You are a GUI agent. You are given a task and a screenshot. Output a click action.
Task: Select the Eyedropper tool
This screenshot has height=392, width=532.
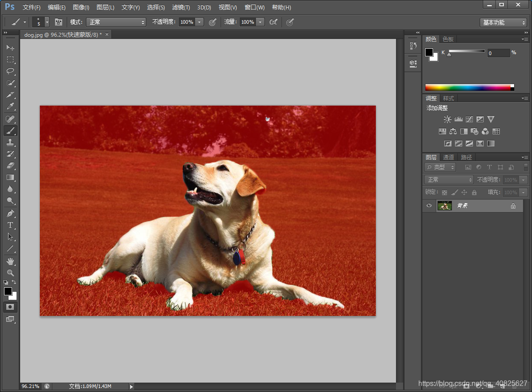[x=11, y=107]
